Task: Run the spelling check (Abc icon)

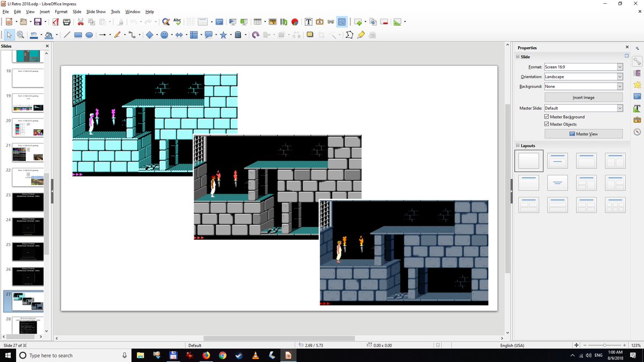Action: click(x=177, y=22)
